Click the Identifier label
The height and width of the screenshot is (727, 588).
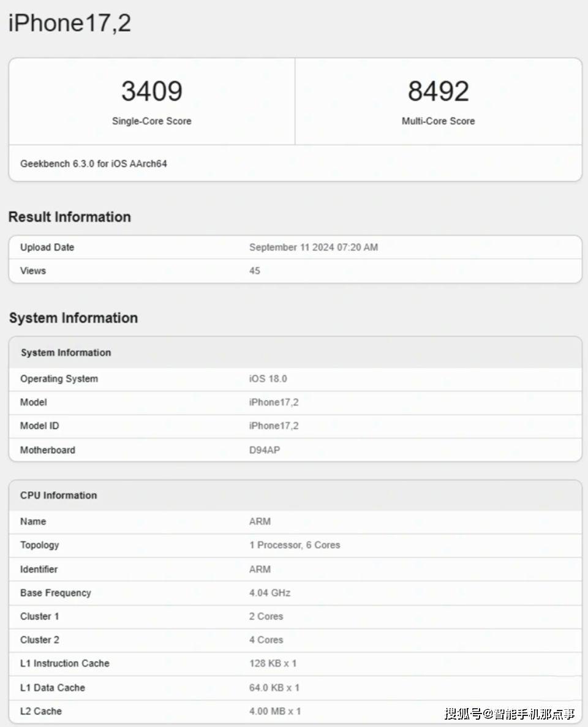39,570
